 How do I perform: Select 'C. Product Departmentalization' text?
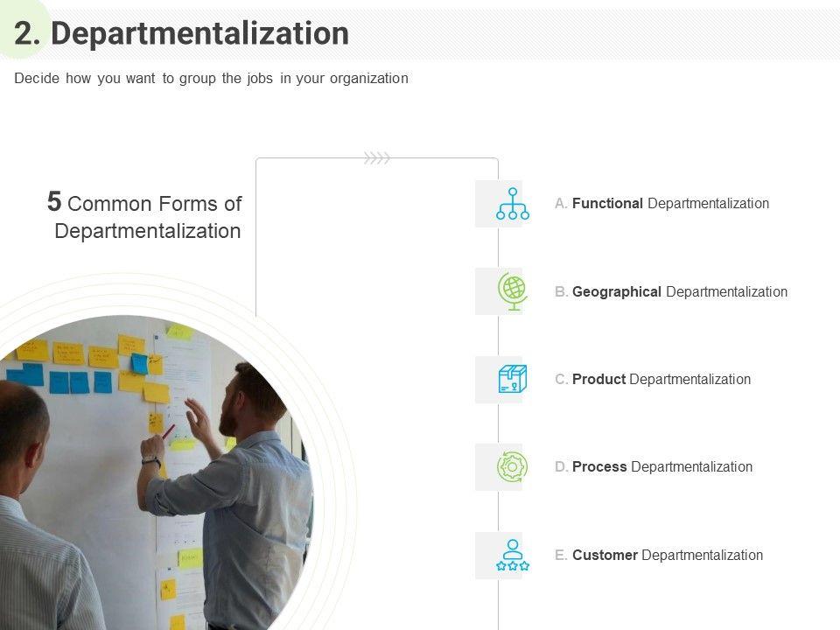tap(652, 379)
